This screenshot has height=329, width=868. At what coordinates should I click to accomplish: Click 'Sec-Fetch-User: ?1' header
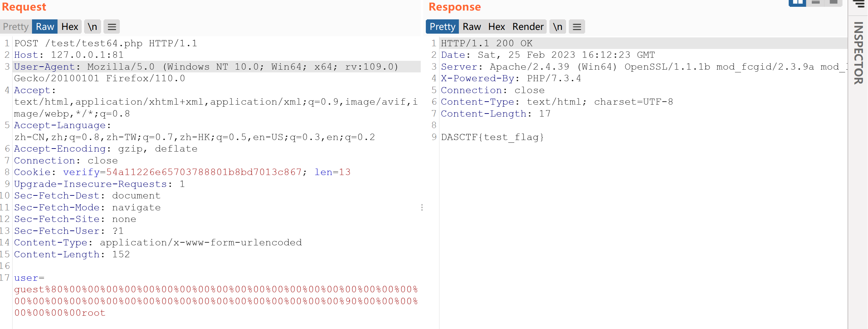click(69, 231)
